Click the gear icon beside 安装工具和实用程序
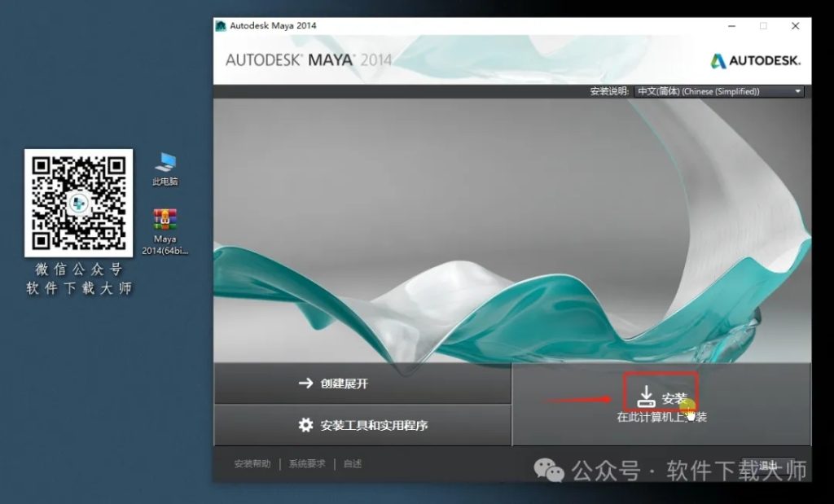The height and width of the screenshot is (504, 834). coord(306,425)
